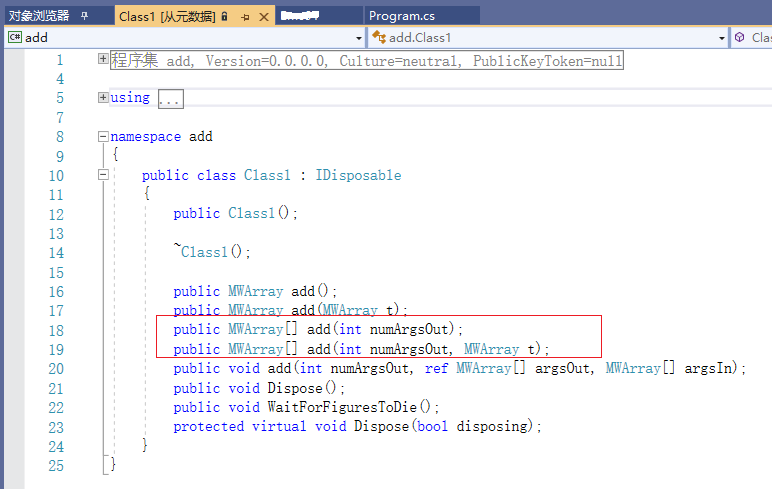The height and width of the screenshot is (489, 781).
Task: Click the 程序集 add assembly info text
Action: pyautogui.click(x=367, y=60)
